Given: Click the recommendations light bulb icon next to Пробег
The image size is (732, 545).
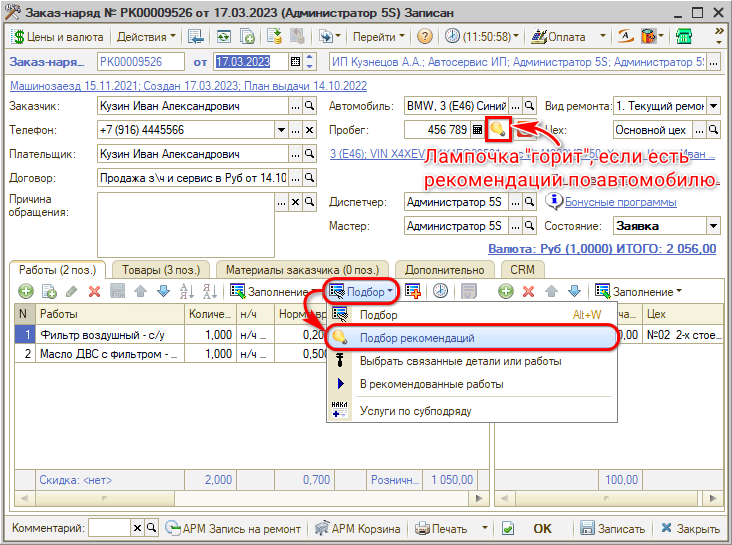Looking at the screenshot, I should [498, 130].
